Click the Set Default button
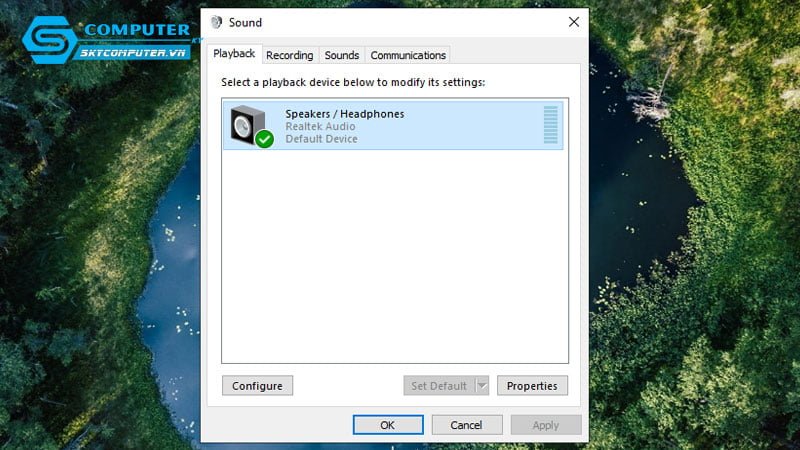 pyautogui.click(x=438, y=386)
